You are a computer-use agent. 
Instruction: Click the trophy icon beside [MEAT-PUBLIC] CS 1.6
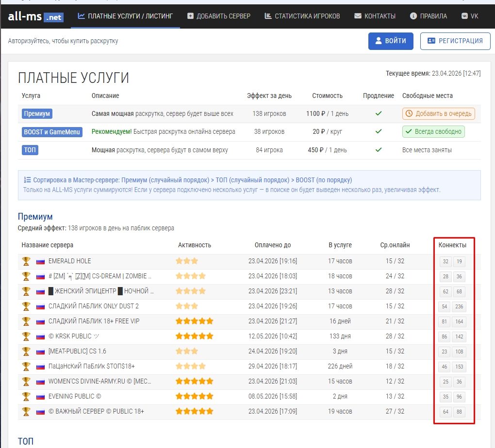pyautogui.click(x=26, y=352)
